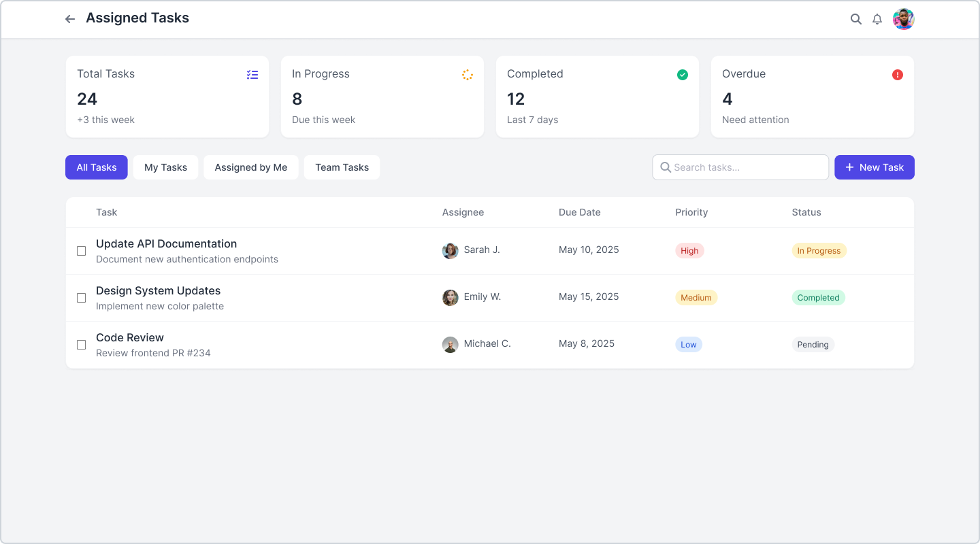Image resolution: width=980 pixels, height=544 pixels.
Task: Open the Total Tasks card
Action: (x=167, y=97)
